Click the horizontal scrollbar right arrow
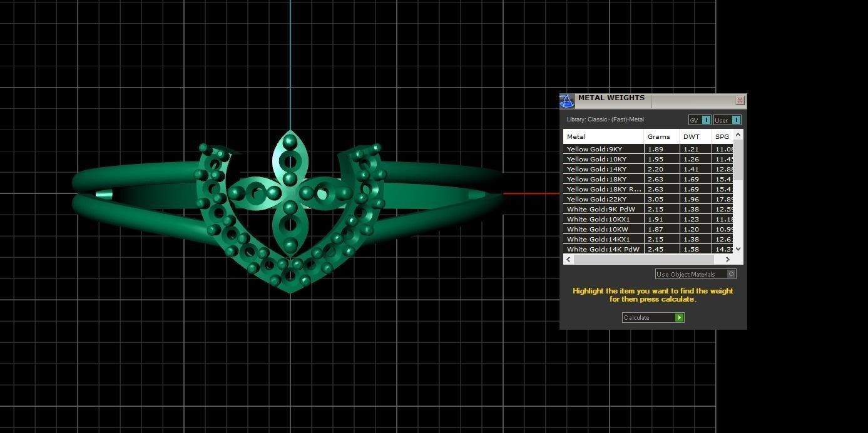The image size is (868, 433). pyautogui.click(x=727, y=259)
